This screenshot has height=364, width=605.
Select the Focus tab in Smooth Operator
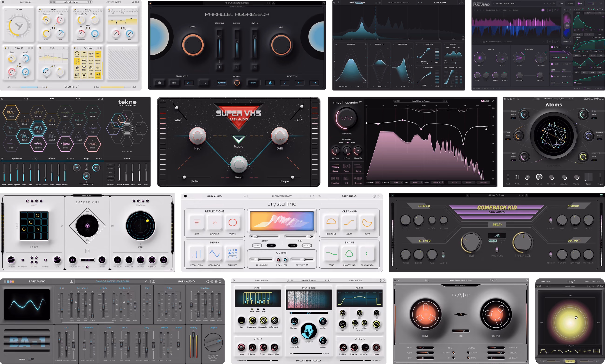pos(346,168)
